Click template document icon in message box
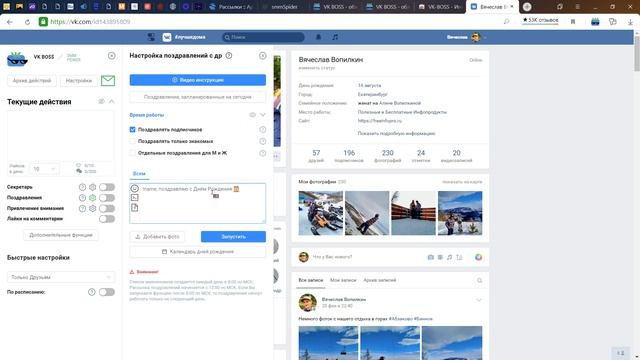The image size is (640, 360). point(134,208)
